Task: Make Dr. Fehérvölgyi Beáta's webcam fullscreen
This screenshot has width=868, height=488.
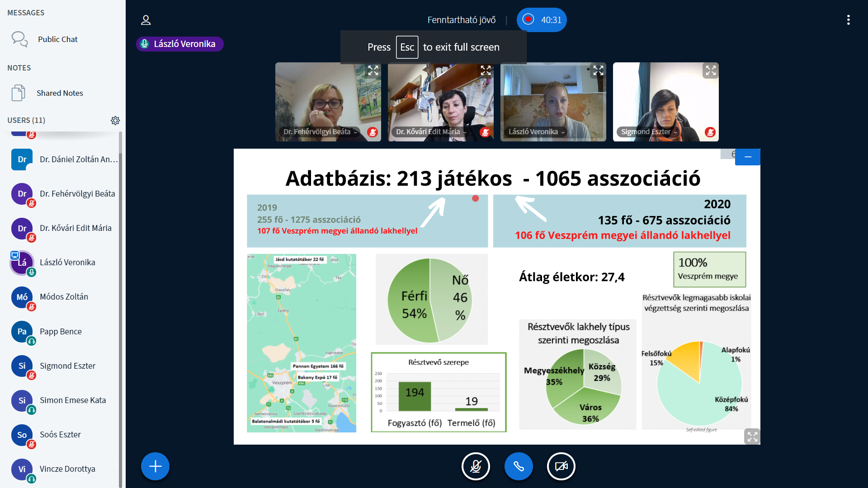Action: click(x=373, y=70)
